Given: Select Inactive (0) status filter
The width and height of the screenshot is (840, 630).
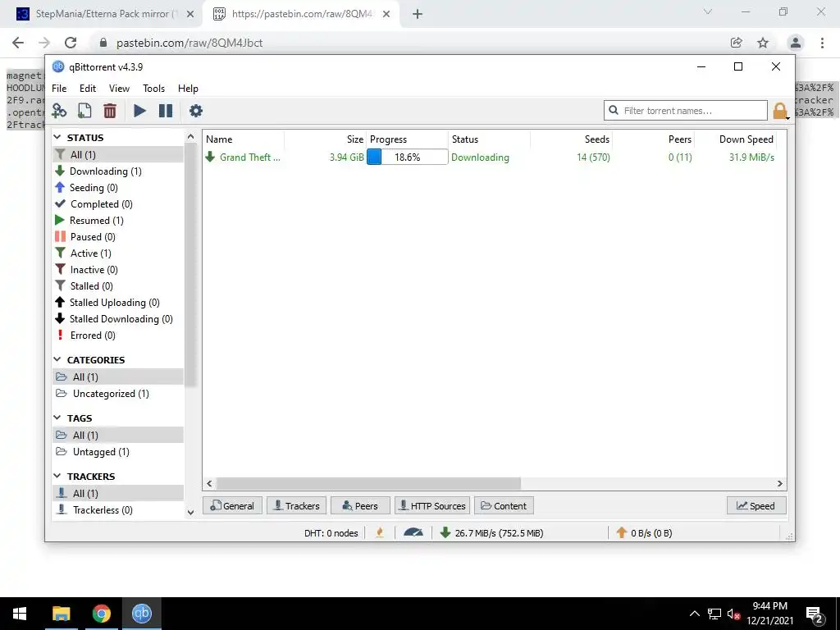Looking at the screenshot, I should click(118, 270).
